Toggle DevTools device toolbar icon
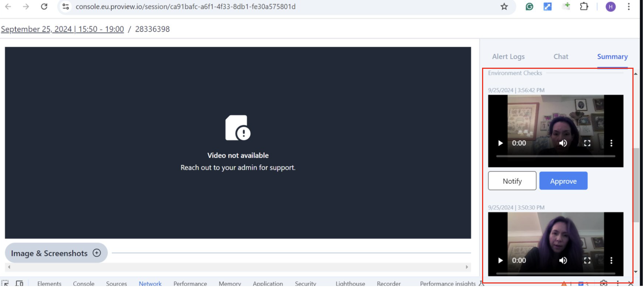 pyautogui.click(x=19, y=284)
